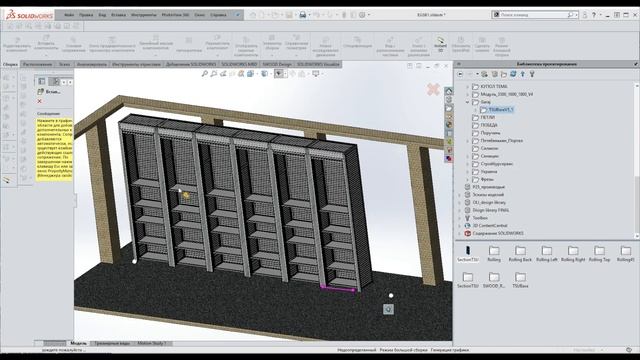This screenshot has width=640, height=360.
Task: Open the Appearances task pane tab
Action: (449, 125)
